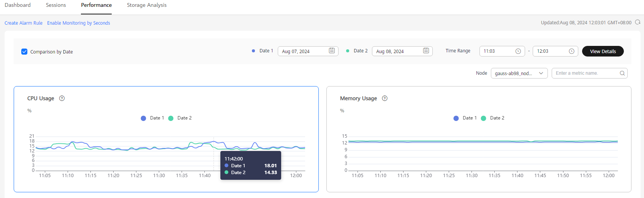644x198 pixels.
Task: Click the clock icon in end time field
Action: point(571,51)
